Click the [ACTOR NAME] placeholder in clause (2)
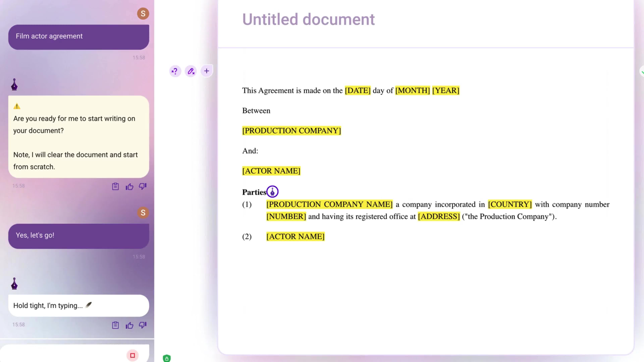 [x=296, y=236]
